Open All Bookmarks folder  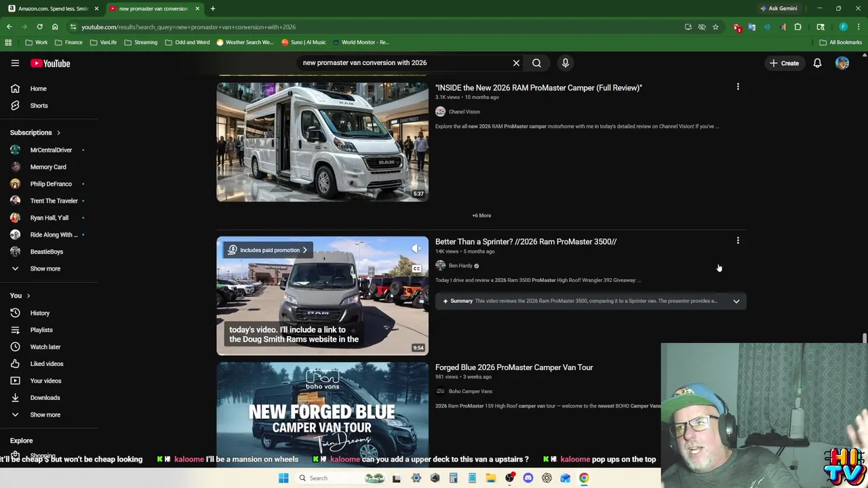pos(841,42)
